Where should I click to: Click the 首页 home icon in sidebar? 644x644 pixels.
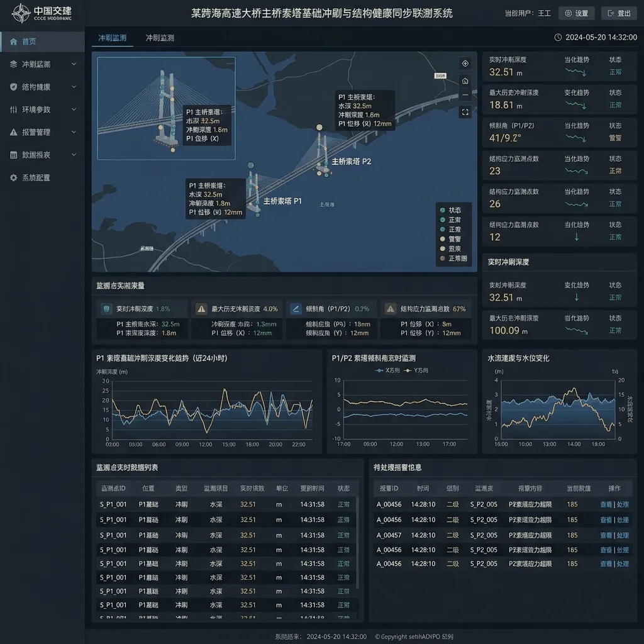[14, 42]
